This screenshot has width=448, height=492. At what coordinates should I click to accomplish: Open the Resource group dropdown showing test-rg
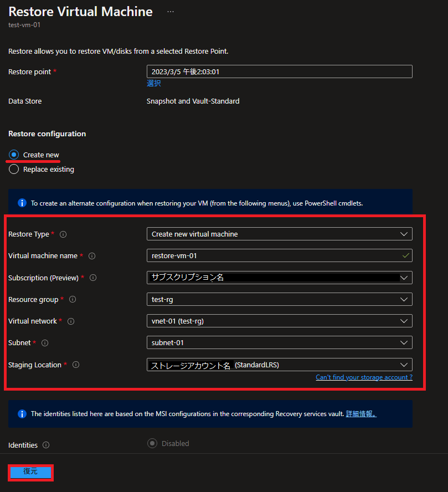tap(279, 299)
